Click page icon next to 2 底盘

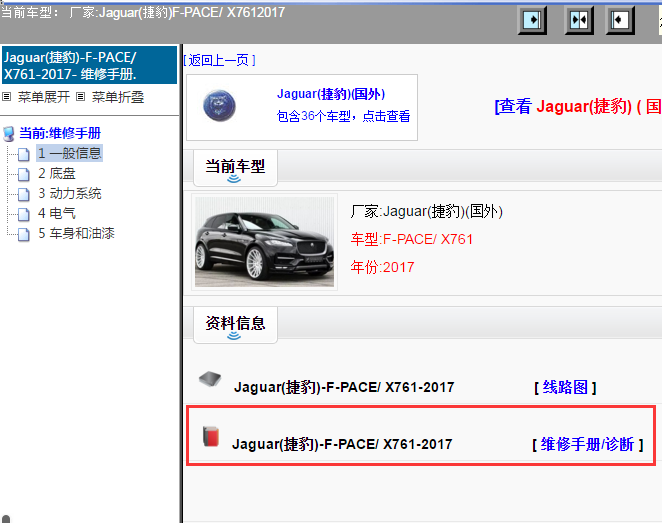click(24, 174)
